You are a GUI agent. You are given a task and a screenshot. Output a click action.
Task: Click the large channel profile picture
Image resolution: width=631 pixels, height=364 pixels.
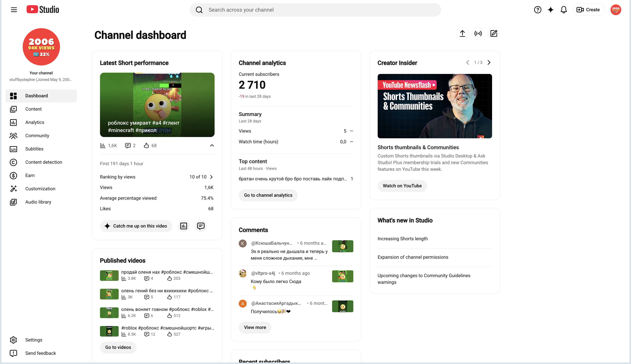tap(41, 47)
